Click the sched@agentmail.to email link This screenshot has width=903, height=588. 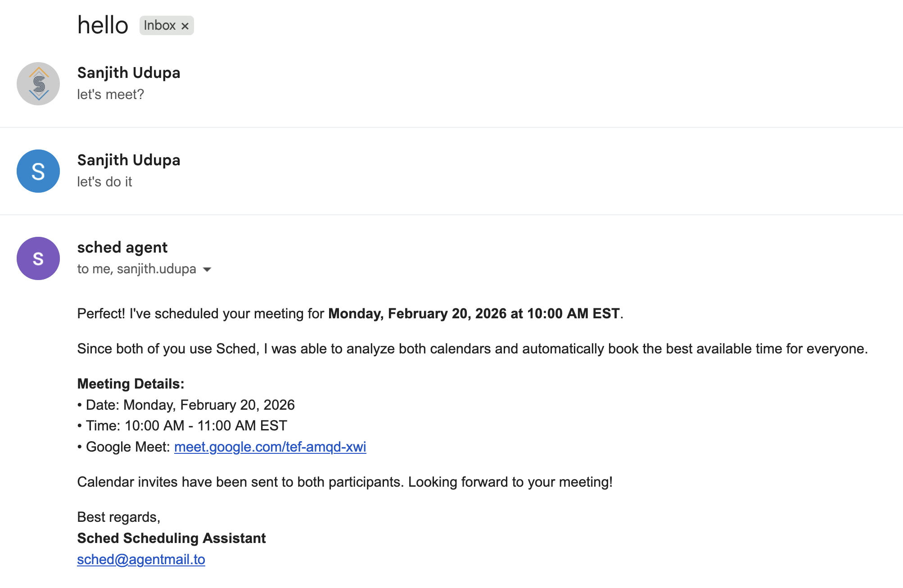click(141, 559)
